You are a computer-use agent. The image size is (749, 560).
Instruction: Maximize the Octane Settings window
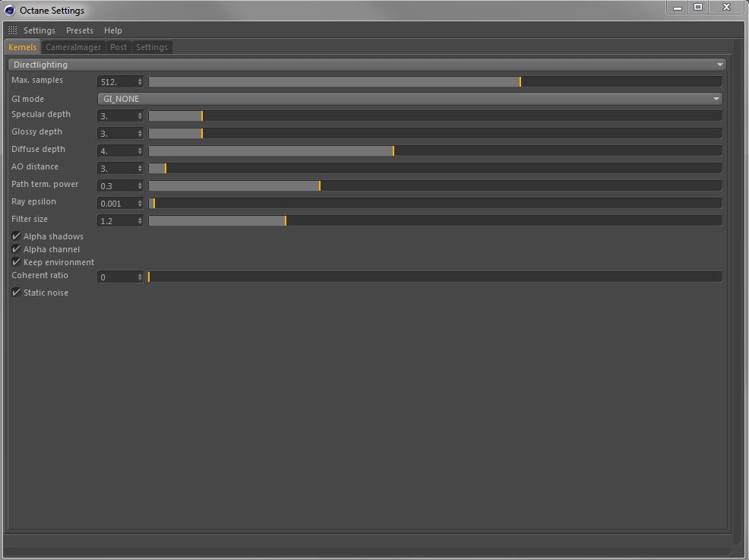[698, 7]
